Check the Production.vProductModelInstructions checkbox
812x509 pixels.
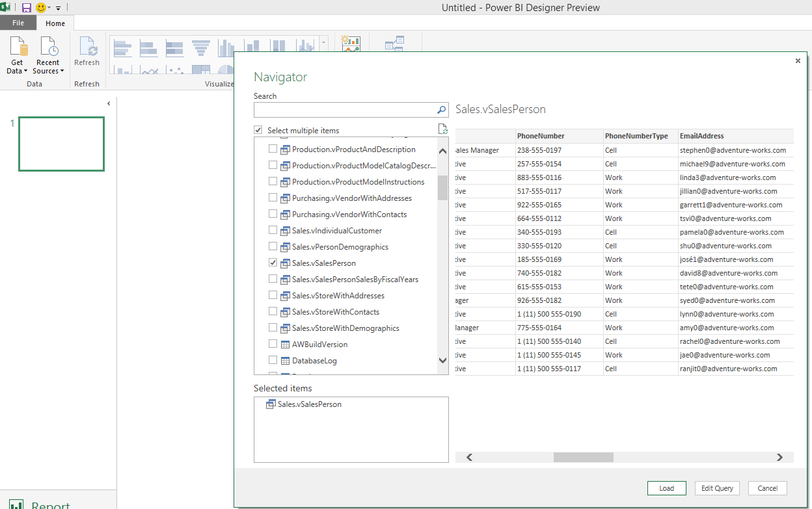pyautogui.click(x=273, y=182)
